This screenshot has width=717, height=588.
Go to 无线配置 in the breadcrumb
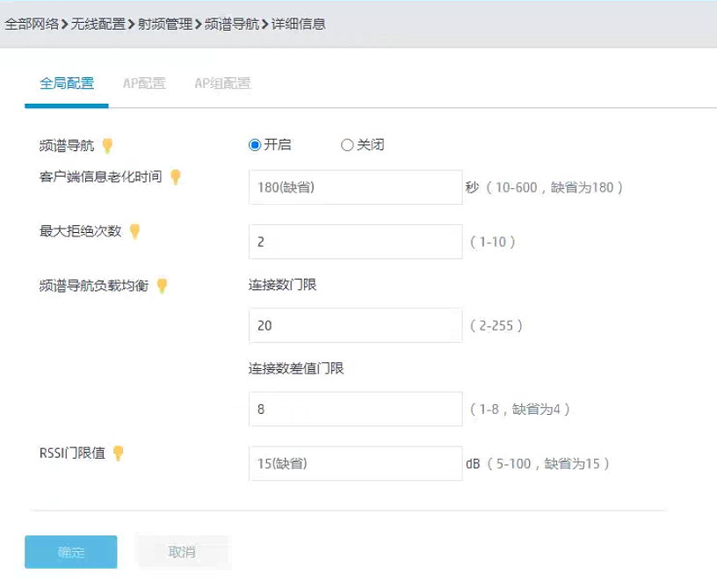(98, 25)
